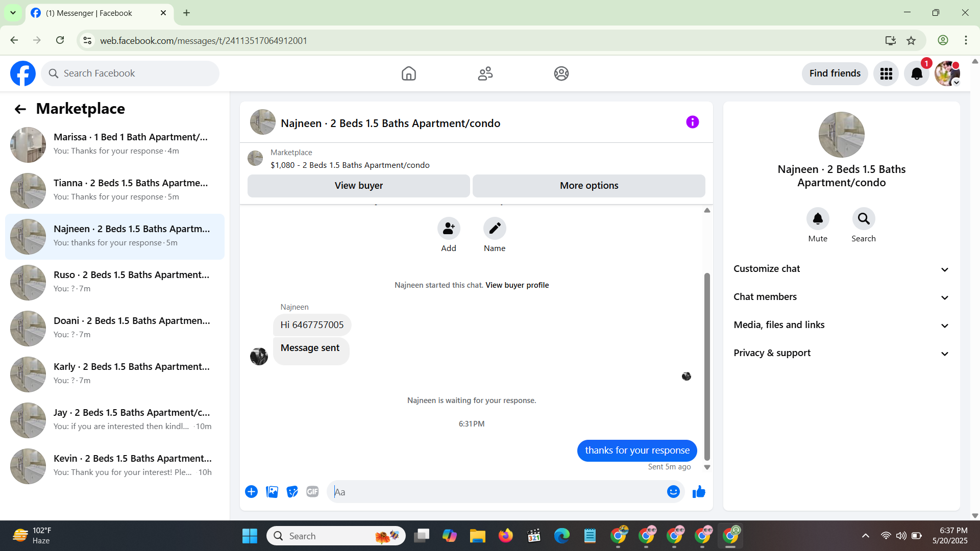
Task: Click the GIF picker icon
Action: (312, 491)
